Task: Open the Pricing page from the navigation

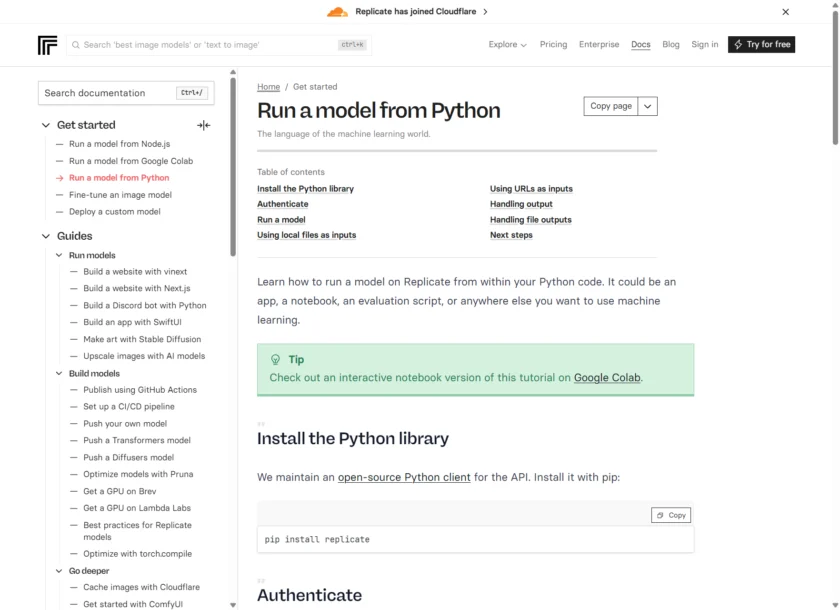Action: click(553, 44)
